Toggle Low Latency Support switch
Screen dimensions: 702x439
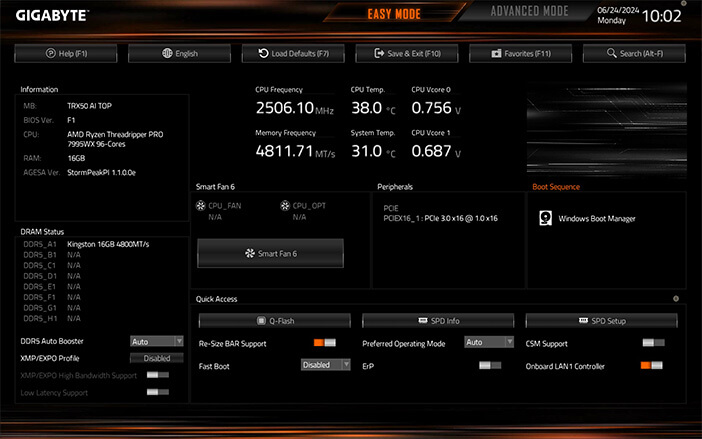coord(158,392)
